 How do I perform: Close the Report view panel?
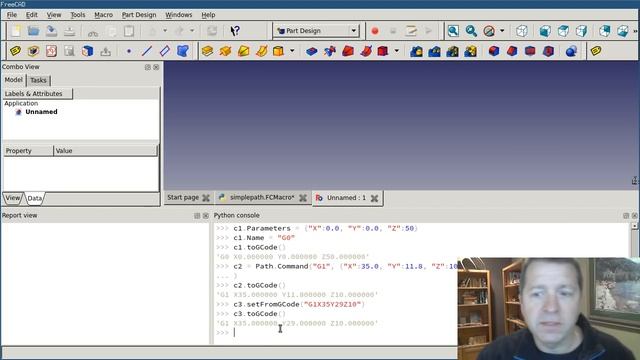tap(206, 216)
